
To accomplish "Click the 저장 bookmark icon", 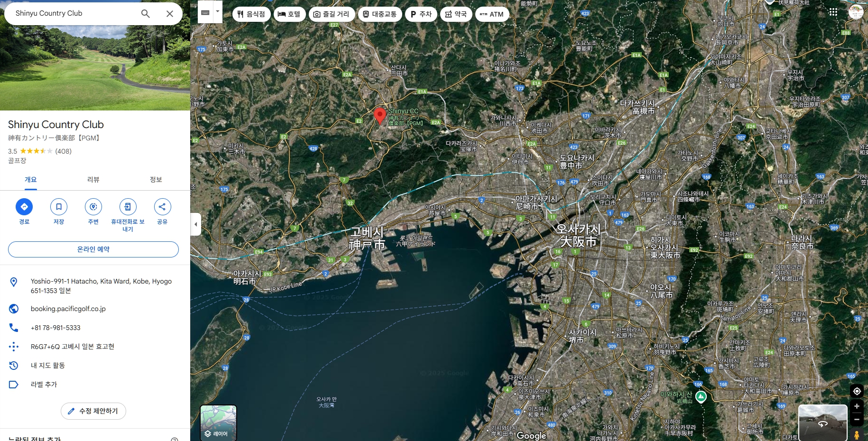I will point(59,207).
